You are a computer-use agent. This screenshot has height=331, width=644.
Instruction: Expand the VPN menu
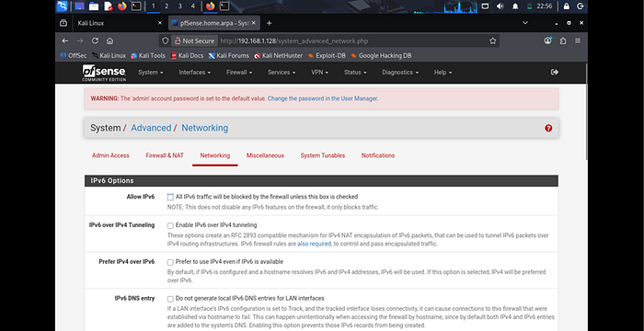(319, 73)
